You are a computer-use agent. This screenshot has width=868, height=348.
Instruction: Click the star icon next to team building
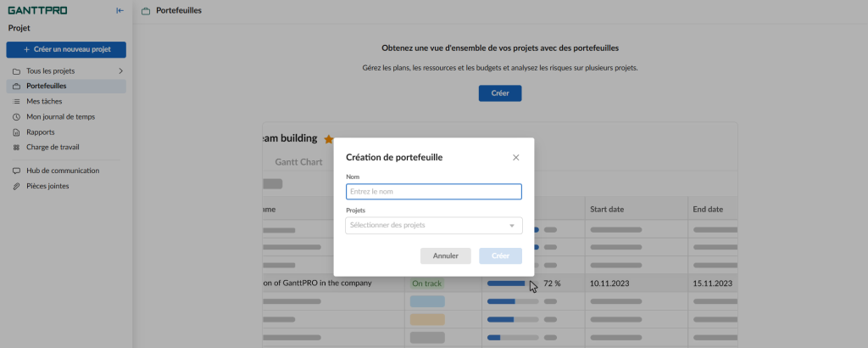click(329, 139)
